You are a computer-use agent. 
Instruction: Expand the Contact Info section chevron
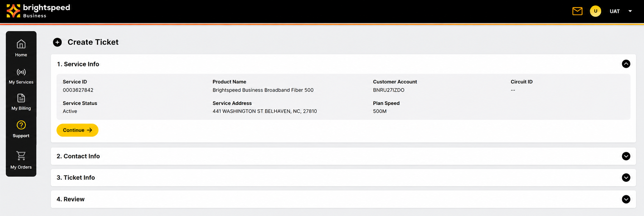(626, 156)
